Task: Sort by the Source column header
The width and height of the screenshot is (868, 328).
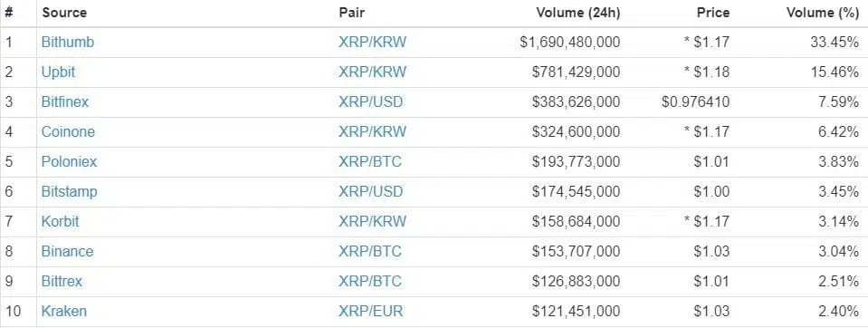Action: (65, 13)
